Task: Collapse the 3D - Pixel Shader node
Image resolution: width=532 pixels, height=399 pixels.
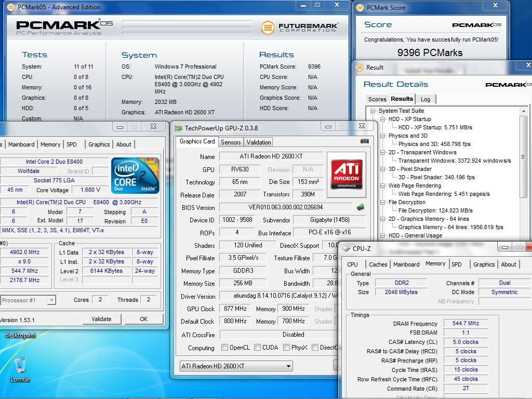Action: (x=383, y=169)
